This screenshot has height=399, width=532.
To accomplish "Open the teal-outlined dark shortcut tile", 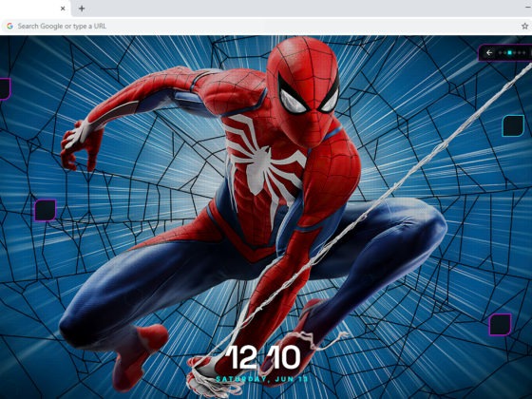I will click(513, 125).
